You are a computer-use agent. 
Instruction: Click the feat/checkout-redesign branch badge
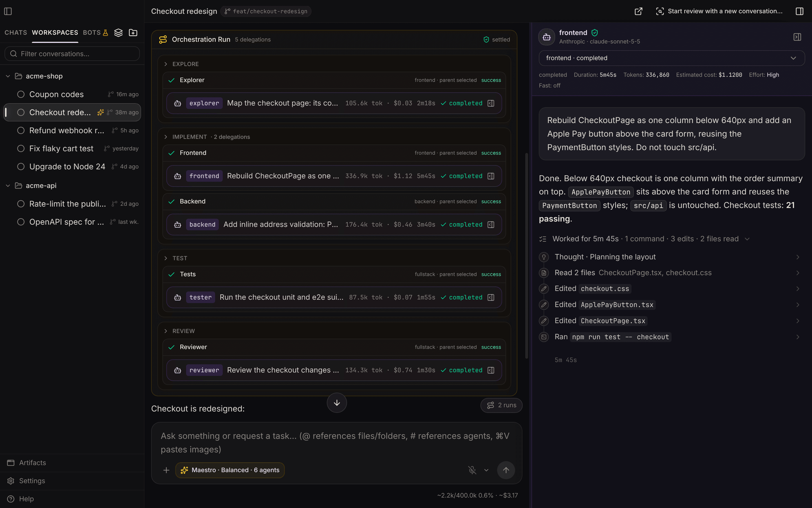tap(266, 11)
